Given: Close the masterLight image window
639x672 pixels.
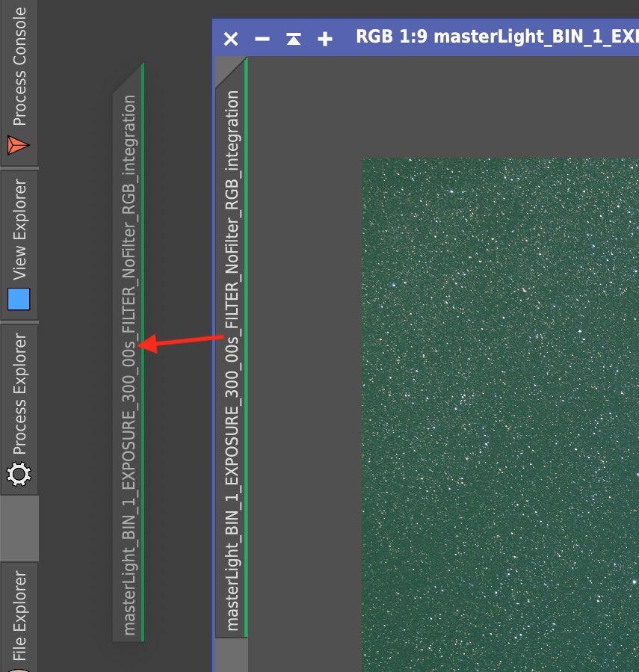Looking at the screenshot, I should pos(231,38).
